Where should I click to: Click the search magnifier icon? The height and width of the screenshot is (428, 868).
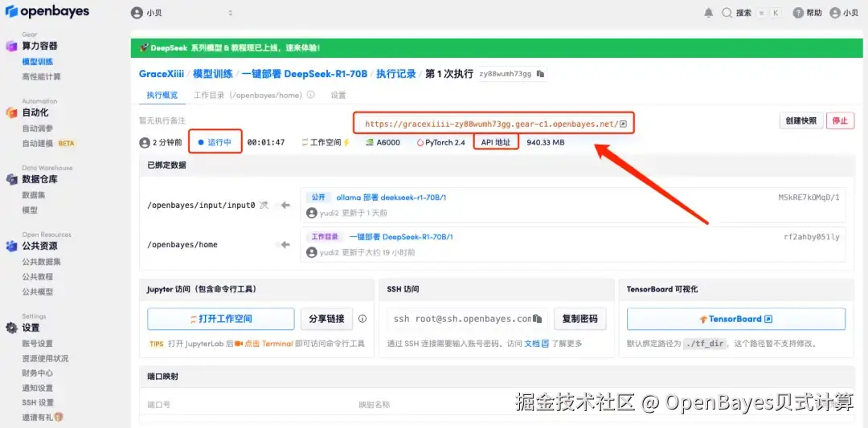[727, 13]
